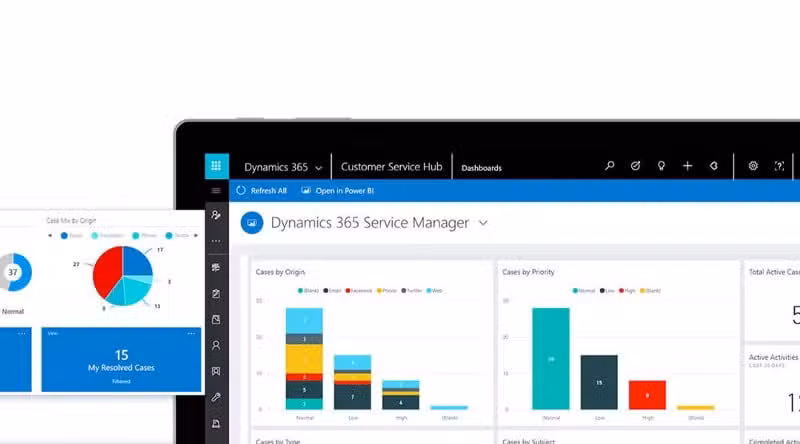
Task: Click yellow Phone segment of Normal origin bar
Action: pyautogui.click(x=304, y=359)
